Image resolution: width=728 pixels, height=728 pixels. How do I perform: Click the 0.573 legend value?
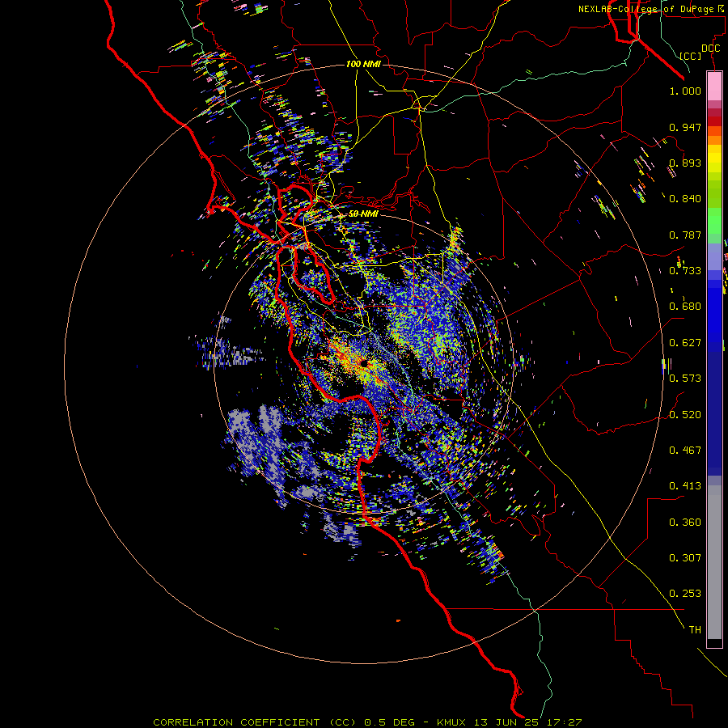685,379
